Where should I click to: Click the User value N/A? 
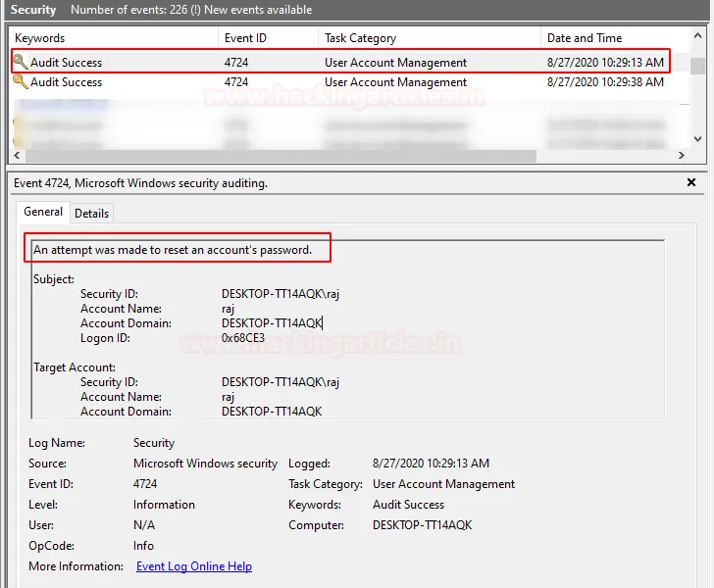click(x=144, y=525)
